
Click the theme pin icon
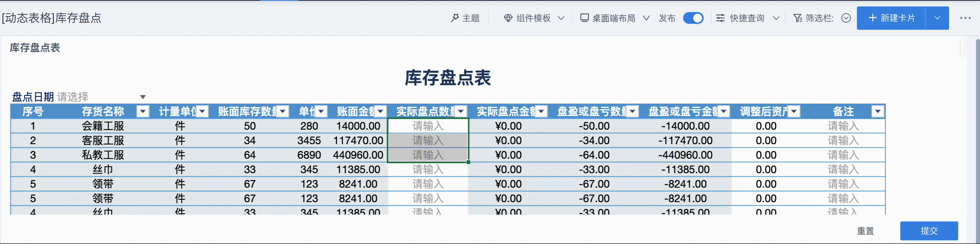pos(455,18)
